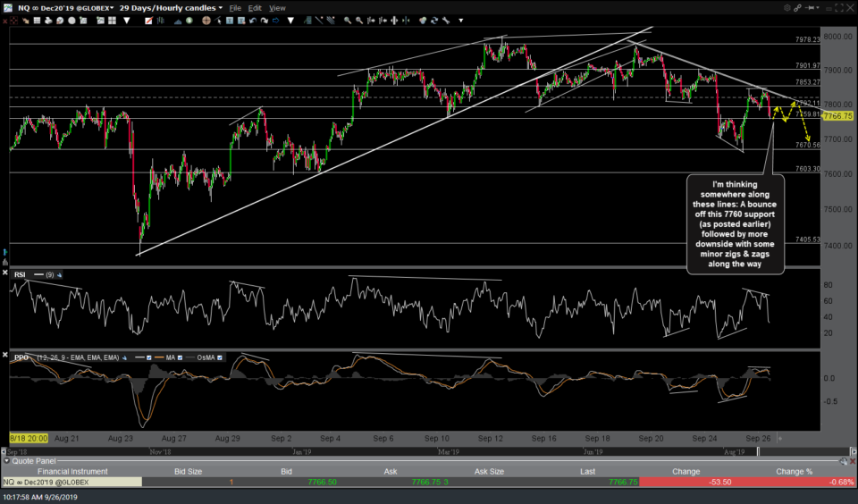Click the compress bars horizontally icon
858x504 pixels.
pyautogui.click(x=406, y=21)
